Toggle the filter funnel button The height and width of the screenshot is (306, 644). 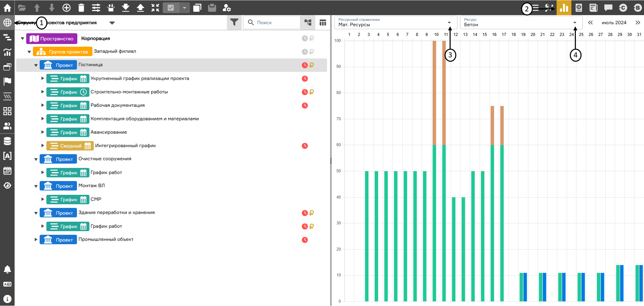pos(234,22)
